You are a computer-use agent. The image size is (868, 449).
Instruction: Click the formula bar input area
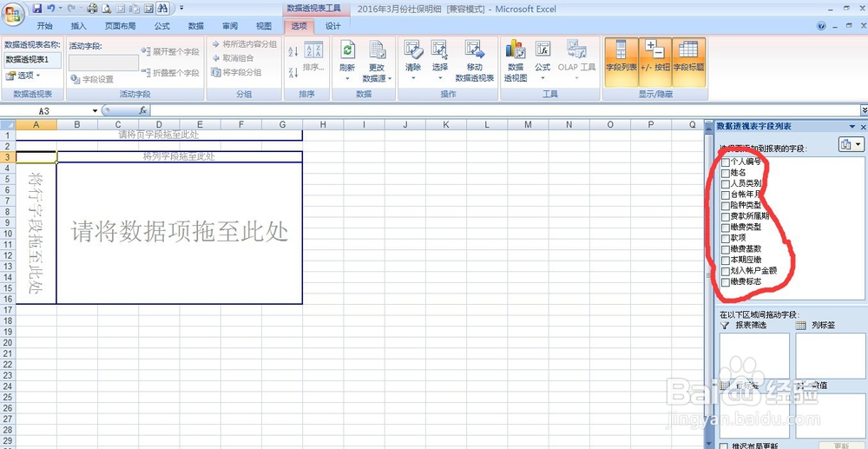pos(503,110)
